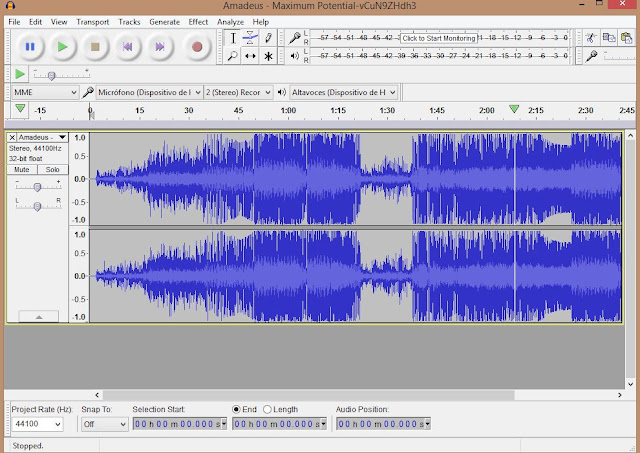Open the 2 (Stereo) recording channels dropdown

point(238,92)
